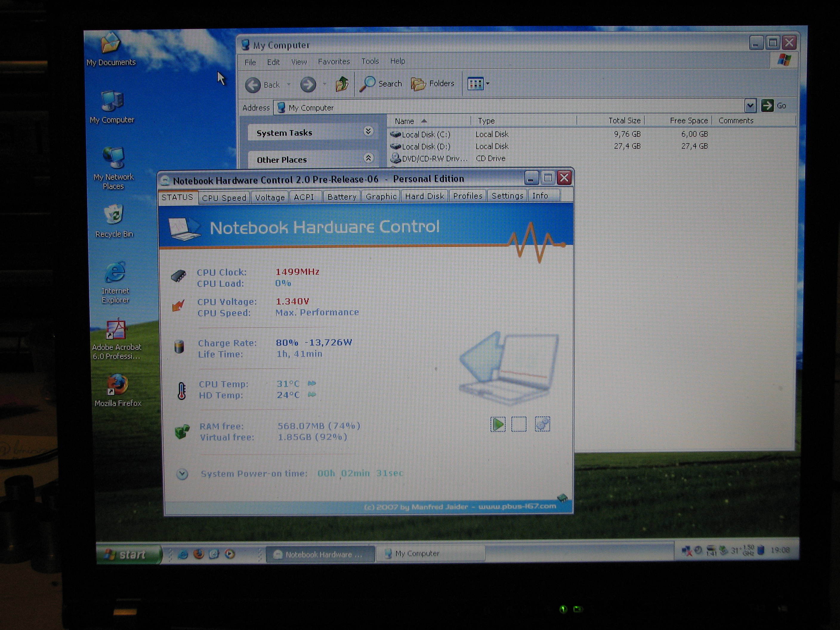This screenshot has height=630, width=840.
Task: Open the File menu in My Computer
Action: pyautogui.click(x=250, y=62)
